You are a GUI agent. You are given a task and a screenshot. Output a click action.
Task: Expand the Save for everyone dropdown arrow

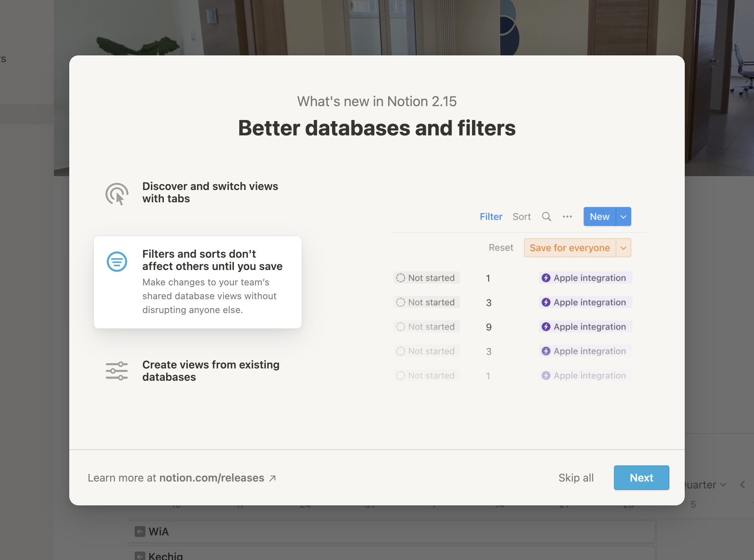tap(624, 248)
